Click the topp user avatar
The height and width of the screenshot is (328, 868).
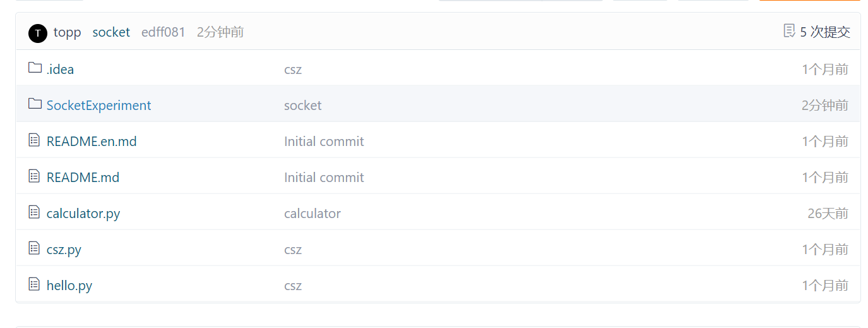pyautogui.click(x=38, y=33)
